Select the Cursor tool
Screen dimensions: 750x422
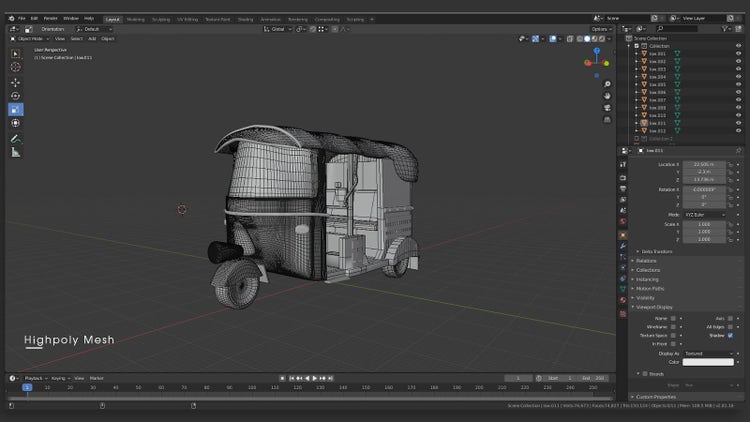pos(15,67)
